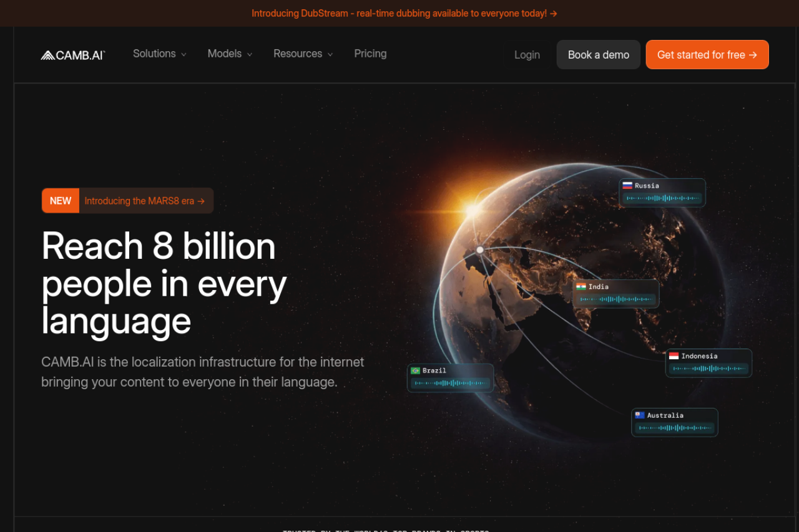Click the Brazil flag icon
The width and height of the screenshot is (799, 532).
415,370
